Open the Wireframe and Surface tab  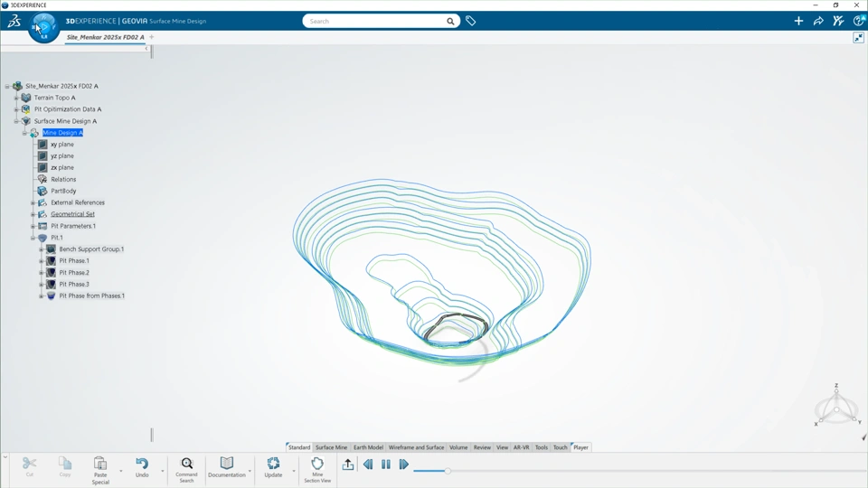[416, 447]
